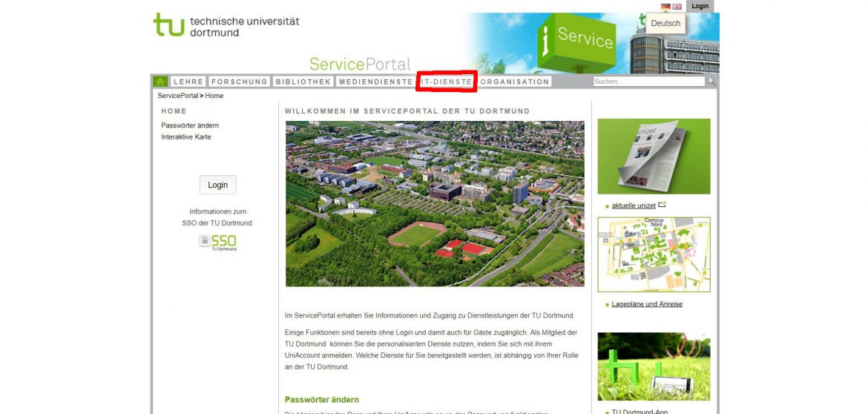Screen dimensions: 868x414
Task: Open the FORSCHUNG menu
Action: (x=239, y=82)
